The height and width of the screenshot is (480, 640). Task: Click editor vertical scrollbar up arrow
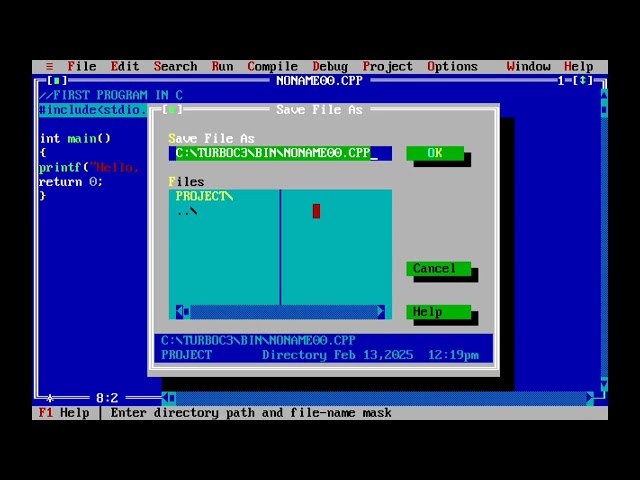pos(604,95)
